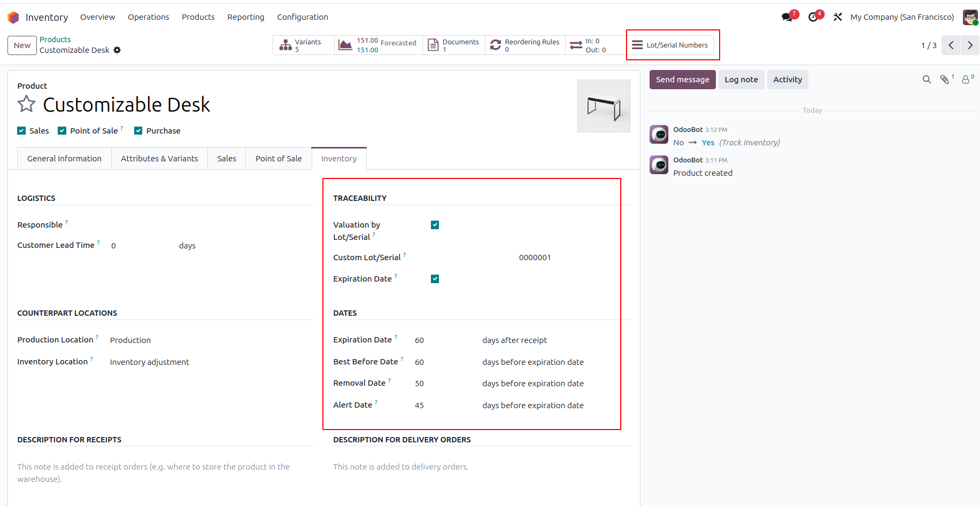Toggle the Purchase checkbox
Viewport: 980px width, 507px height.
(x=138, y=131)
